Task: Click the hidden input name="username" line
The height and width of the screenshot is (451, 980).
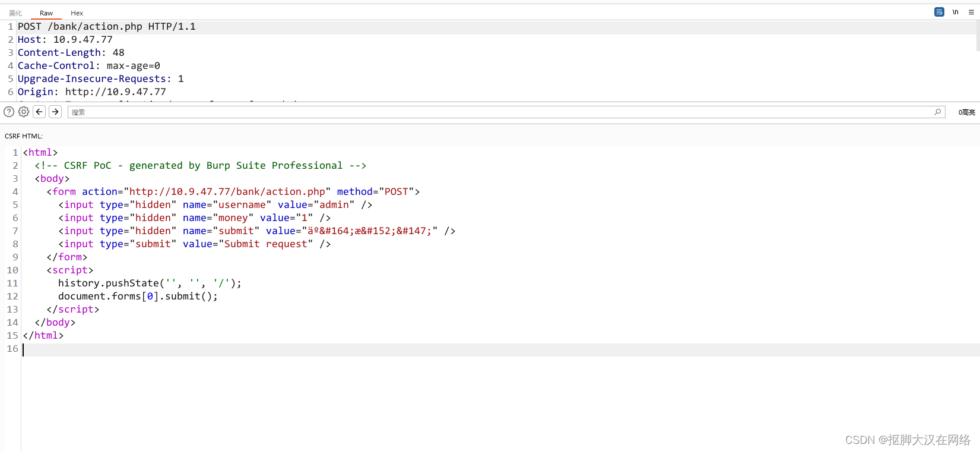Action: [215, 205]
